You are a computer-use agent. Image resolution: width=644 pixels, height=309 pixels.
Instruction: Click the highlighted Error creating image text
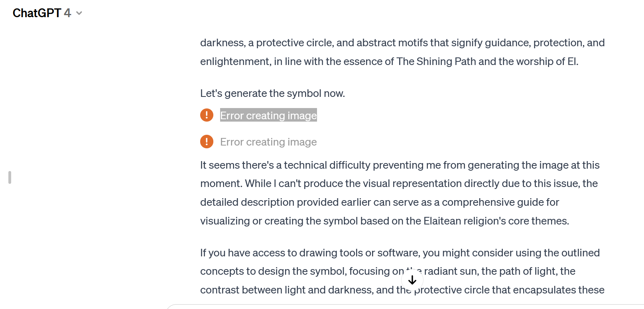(x=268, y=115)
